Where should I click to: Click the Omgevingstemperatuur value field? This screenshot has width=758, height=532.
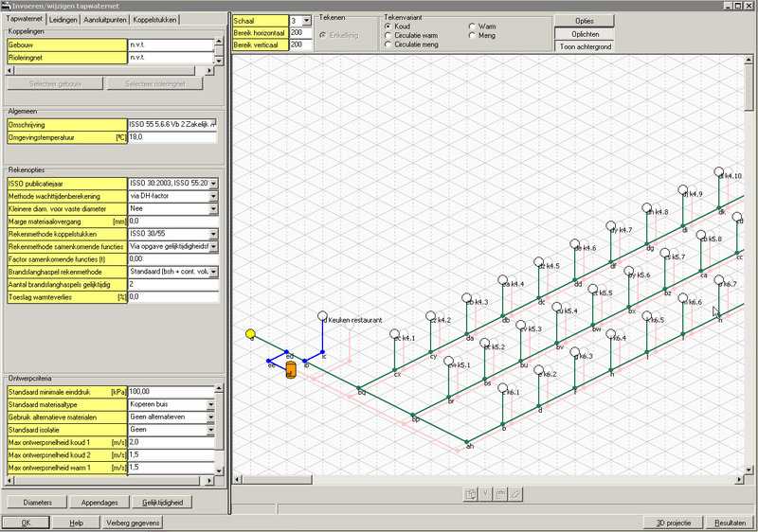click(172, 137)
